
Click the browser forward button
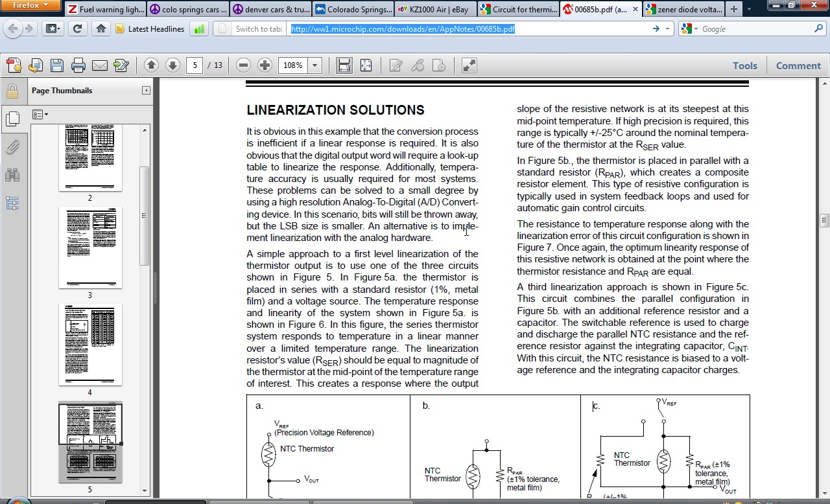(x=29, y=29)
